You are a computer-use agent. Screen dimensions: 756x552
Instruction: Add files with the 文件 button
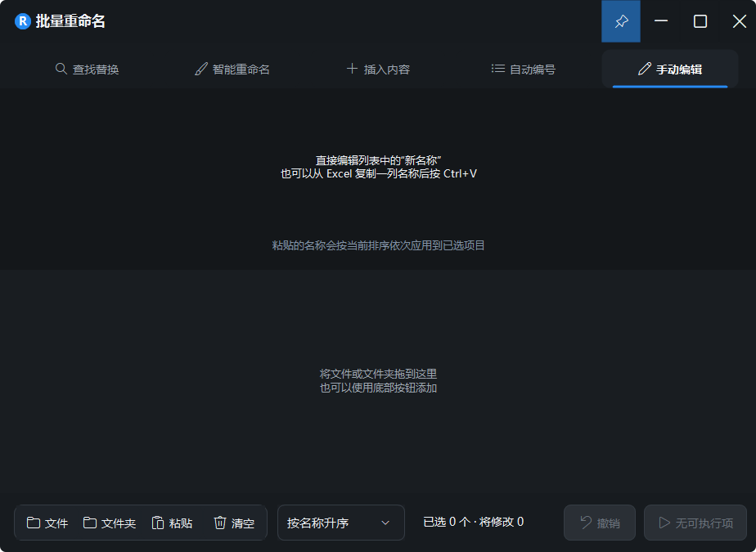tap(47, 523)
